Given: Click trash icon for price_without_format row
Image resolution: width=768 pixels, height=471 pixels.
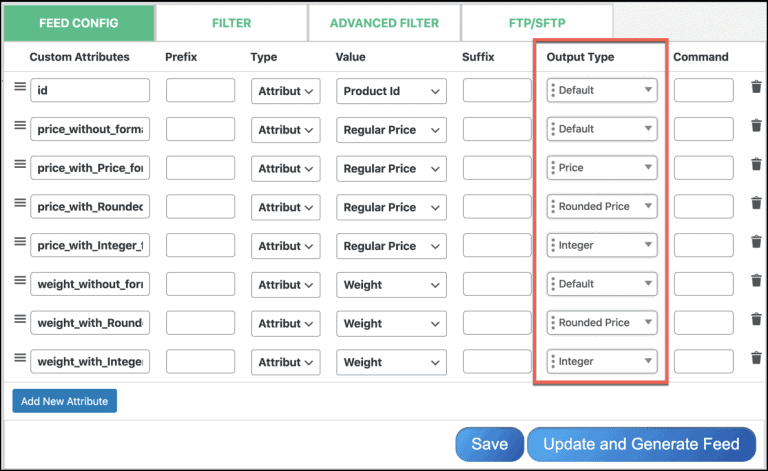Looking at the screenshot, I should [756, 127].
